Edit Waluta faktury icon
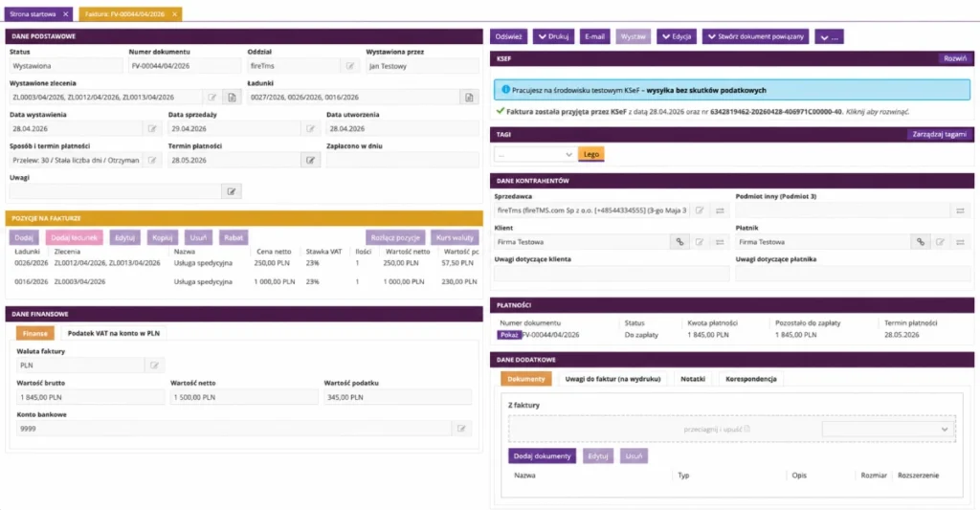This screenshot has width=980, height=510. tap(154, 366)
